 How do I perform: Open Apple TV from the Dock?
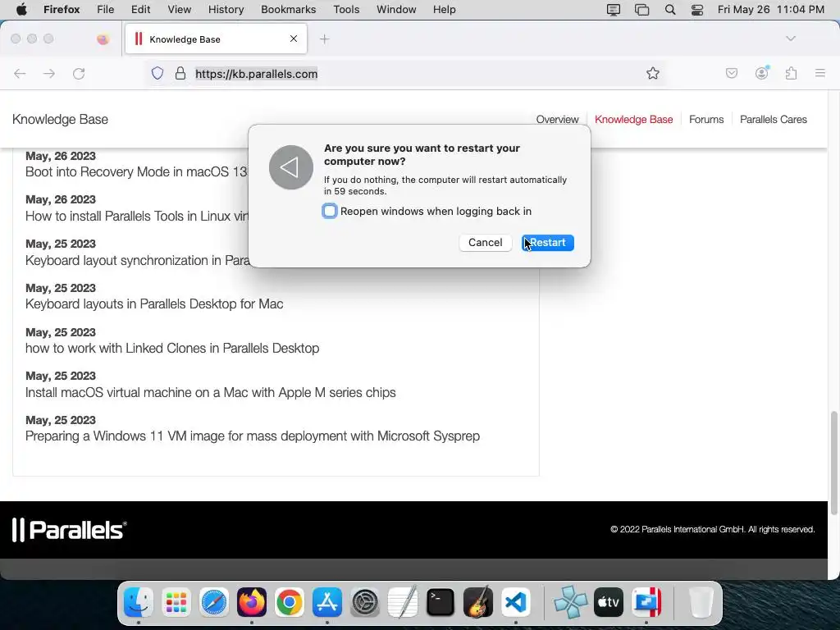tap(609, 602)
